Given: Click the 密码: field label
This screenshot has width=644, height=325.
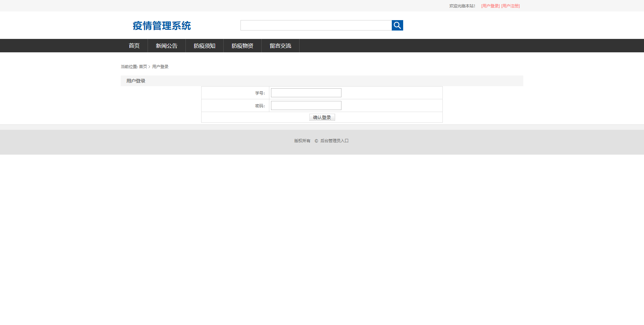Looking at the screenshot, I should point(260,106).
